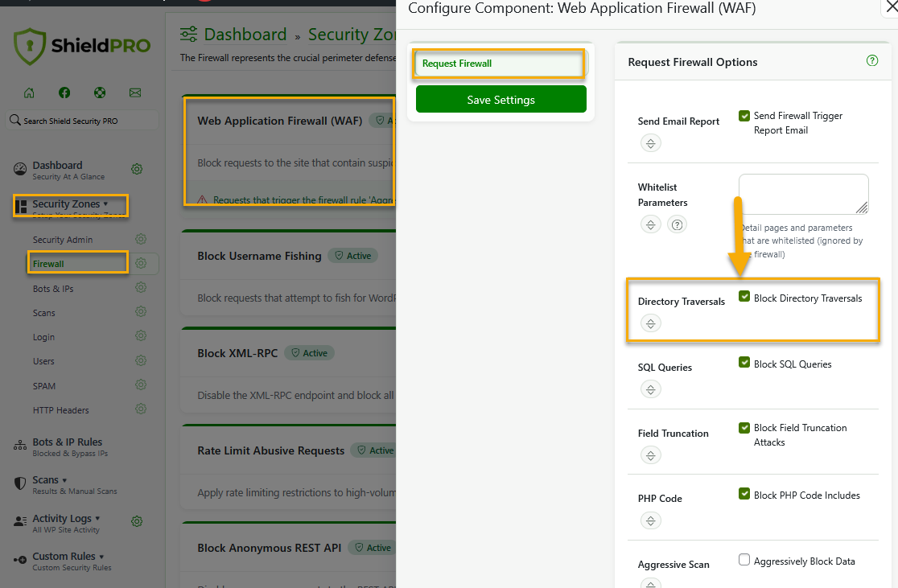Click the Save Settings button

pos(501,99)
